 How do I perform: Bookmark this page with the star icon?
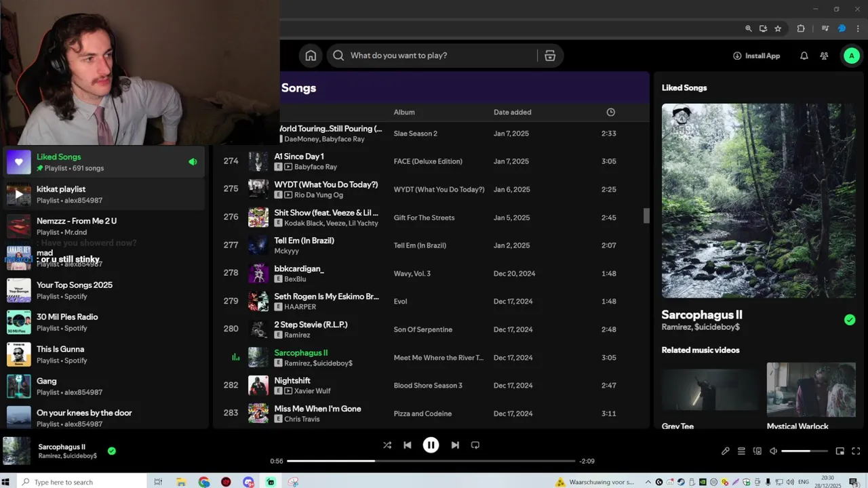(x=778, y=28)
